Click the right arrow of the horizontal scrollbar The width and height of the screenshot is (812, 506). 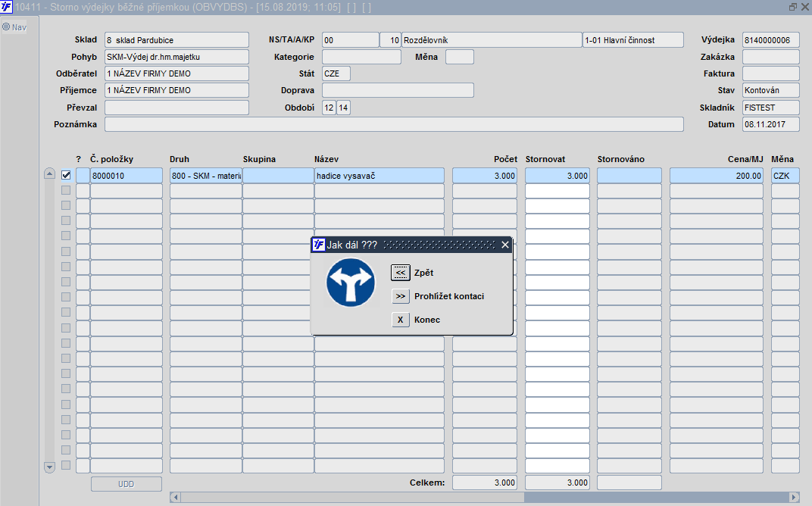click(794, 497)
